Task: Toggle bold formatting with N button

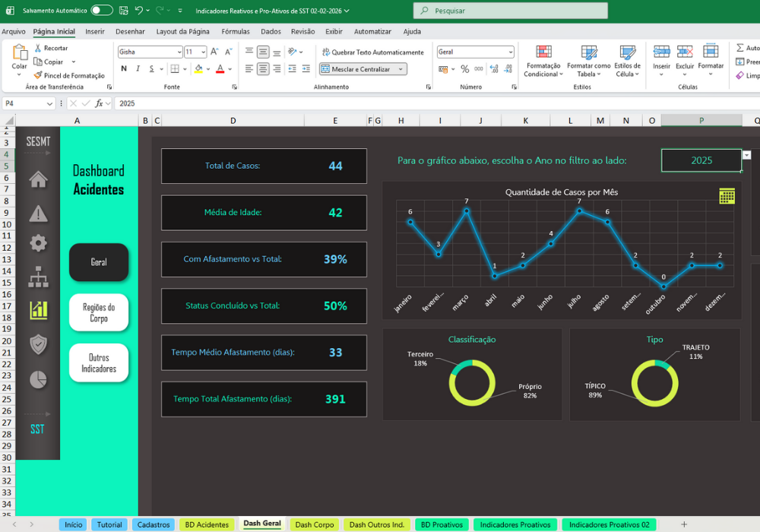Action: (x=124, y=69)
